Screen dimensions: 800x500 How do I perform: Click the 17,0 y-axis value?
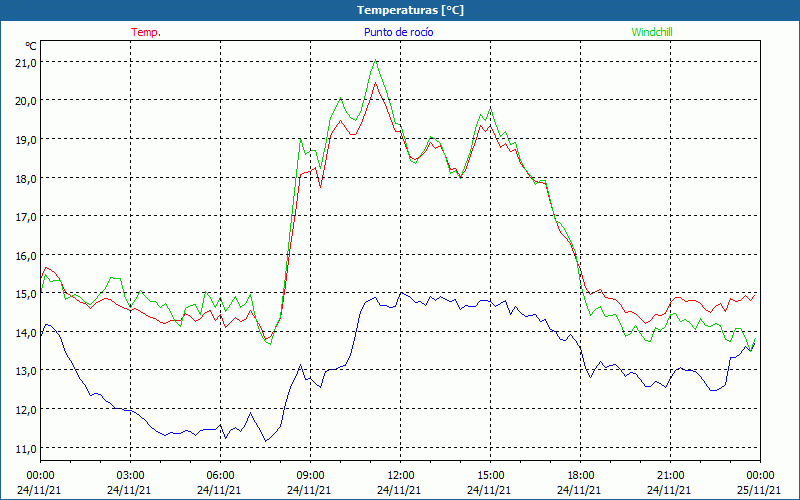(x=27, y=216)
